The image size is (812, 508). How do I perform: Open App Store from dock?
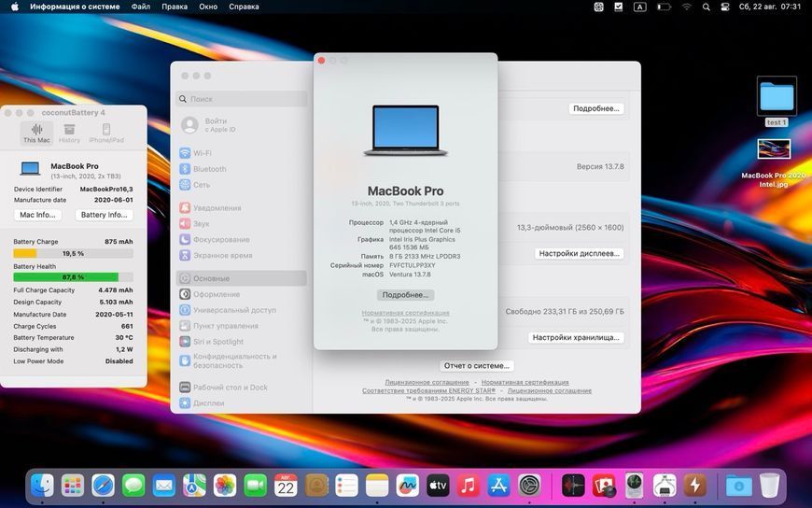point(498,486)
